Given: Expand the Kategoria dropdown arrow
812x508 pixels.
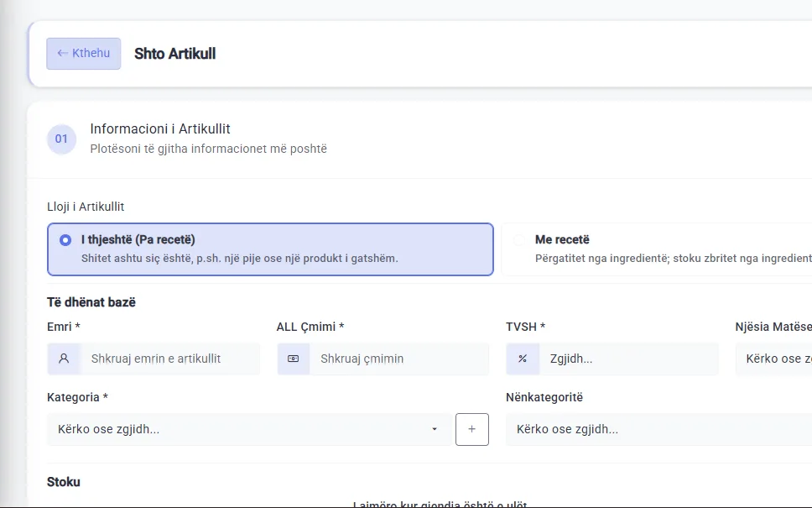Looking at the screenshot, I should 435,429.
